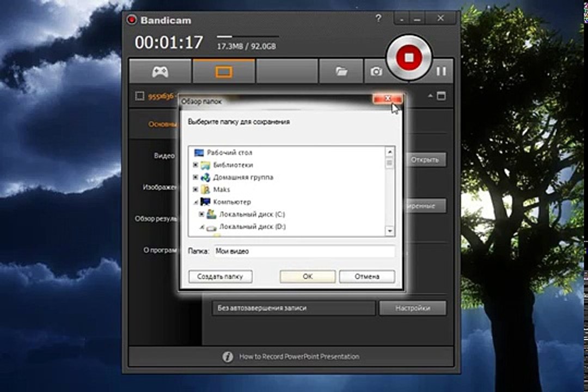Stop recording with the big red button
588x392 pixels.
coord(409,58)
